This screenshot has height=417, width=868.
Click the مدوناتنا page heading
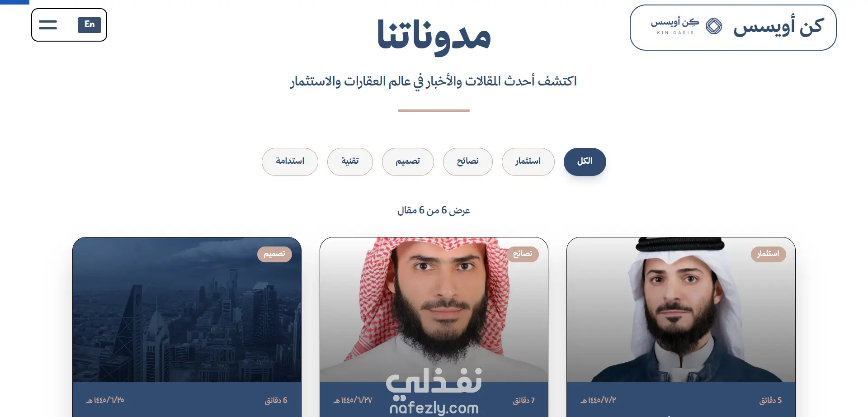434,36
